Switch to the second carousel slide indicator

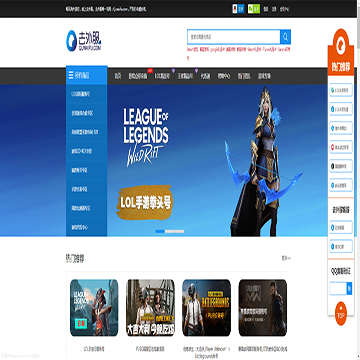point(170,231)
